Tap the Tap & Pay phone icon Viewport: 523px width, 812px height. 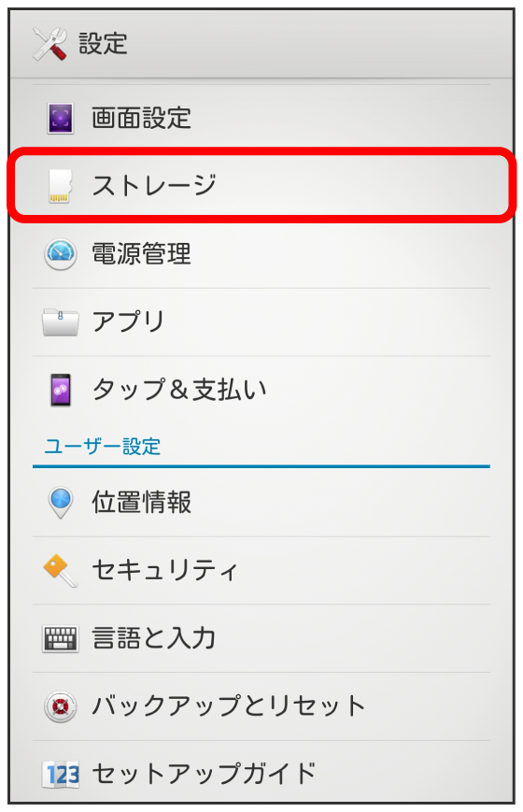(60, 390)
